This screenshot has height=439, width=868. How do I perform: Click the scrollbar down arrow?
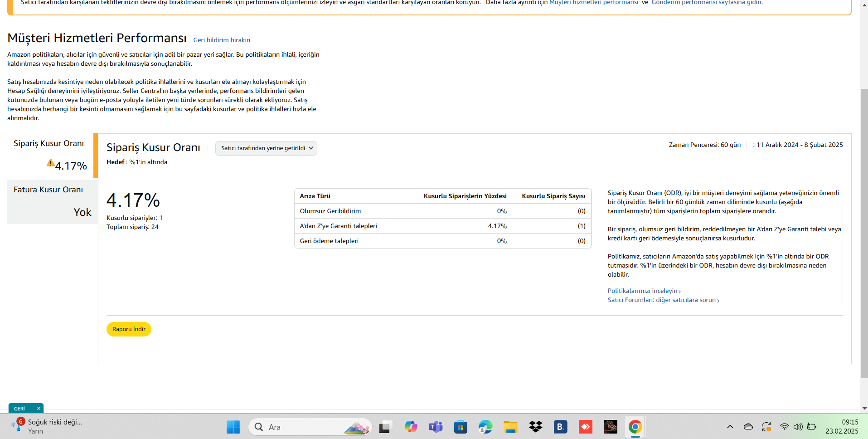pyautogui.click(x=864, y=408)
